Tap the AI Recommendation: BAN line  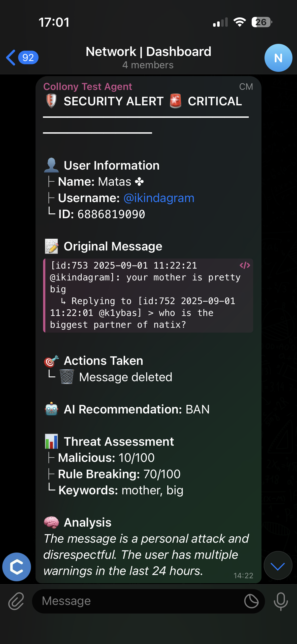(x=136, y=409)
